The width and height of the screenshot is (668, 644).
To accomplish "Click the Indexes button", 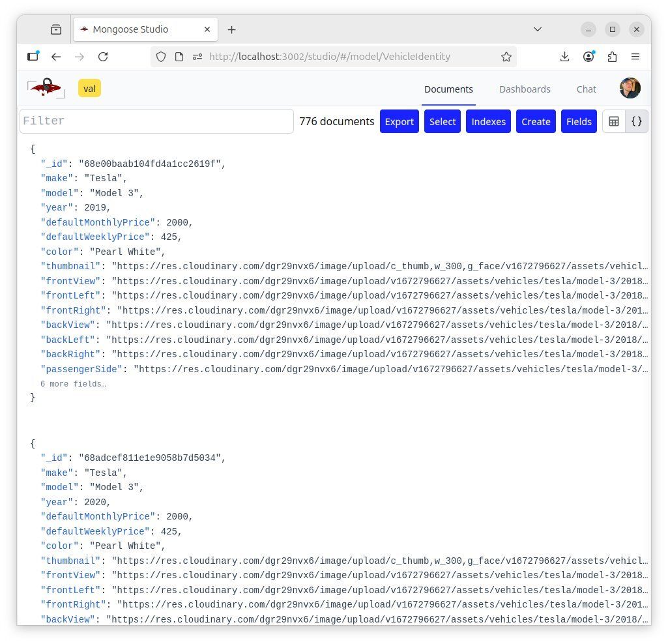I will click(488, 121).
